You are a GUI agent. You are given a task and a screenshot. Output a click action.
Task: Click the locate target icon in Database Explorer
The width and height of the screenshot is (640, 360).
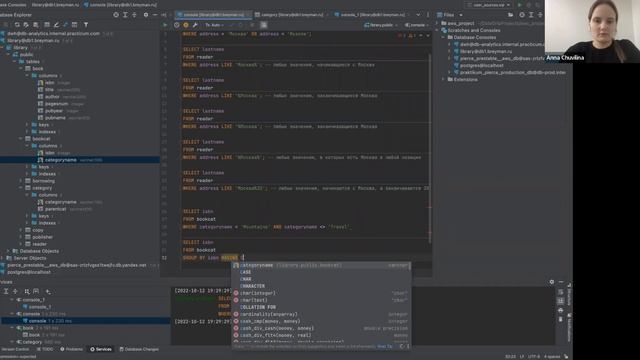point(116,15)
